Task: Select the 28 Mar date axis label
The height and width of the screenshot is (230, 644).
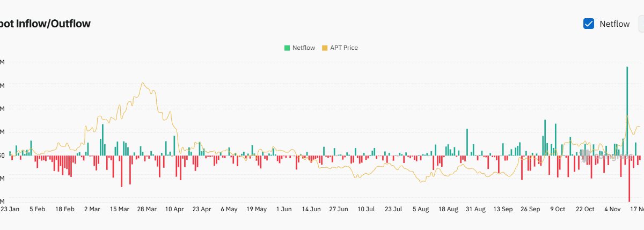Action: 147,209
